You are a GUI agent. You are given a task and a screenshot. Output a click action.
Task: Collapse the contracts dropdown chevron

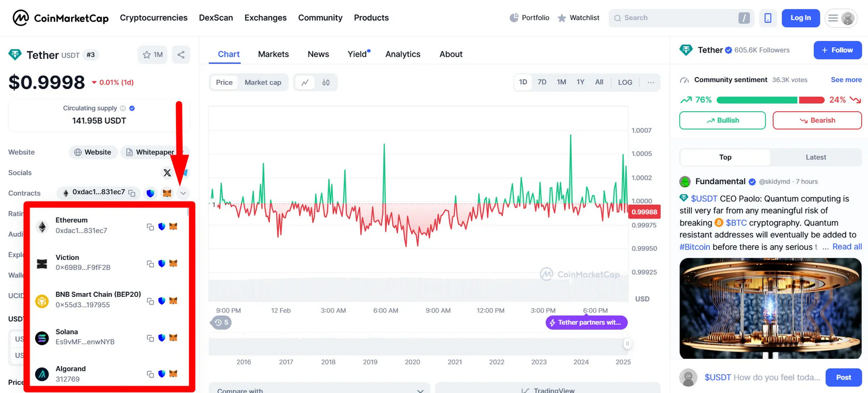183,193
